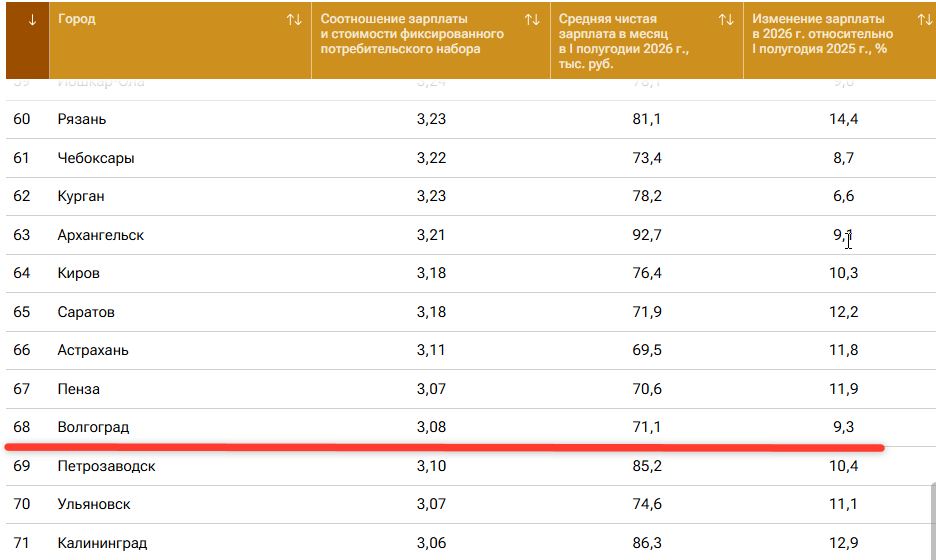Viewport: 936px width, 560px height.
Task: Select the city name Архангельск
Action: click(x=100, y=235)
